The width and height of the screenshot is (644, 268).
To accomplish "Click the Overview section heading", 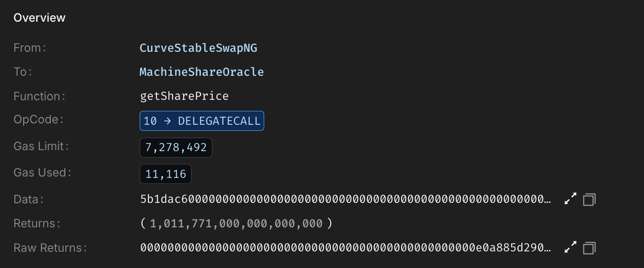I will coord(39,18).
